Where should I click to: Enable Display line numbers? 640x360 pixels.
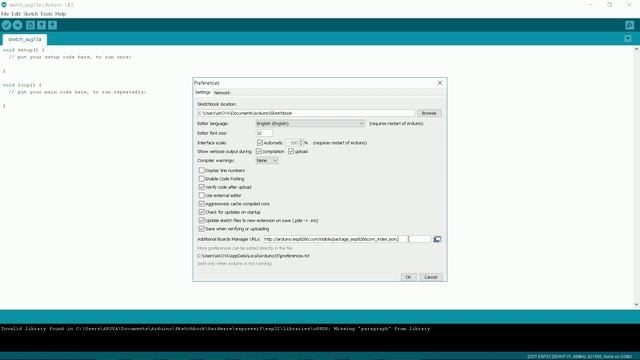click(202, 170)
